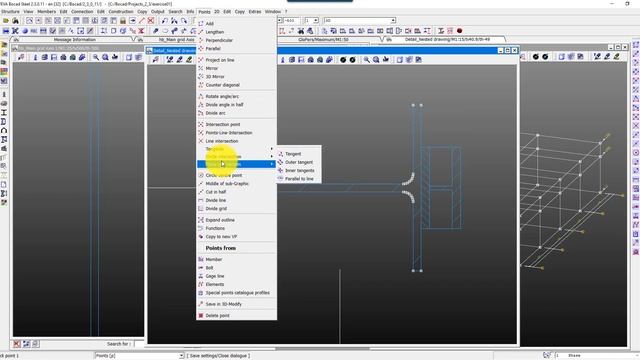The width and height of the screenshot is (640, 360).
Task: Select Bolt under Points from
Action: pyautogui.click(x=209, y=268)
